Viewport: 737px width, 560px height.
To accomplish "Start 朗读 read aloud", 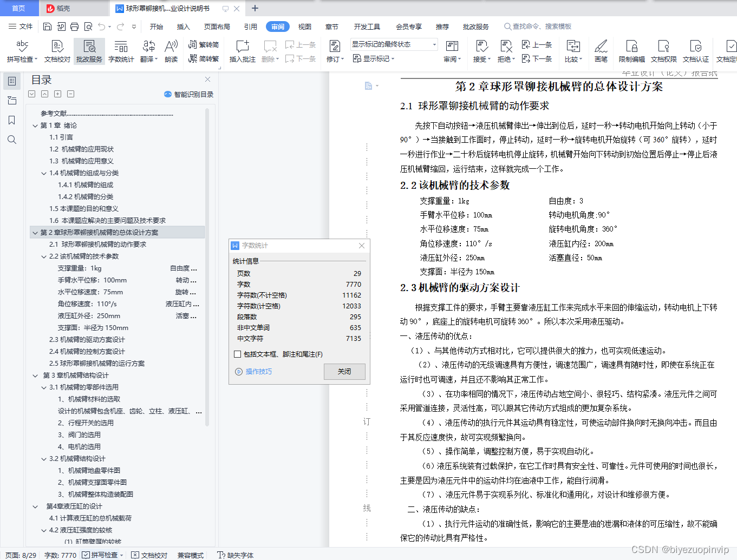I will [171, 51].
